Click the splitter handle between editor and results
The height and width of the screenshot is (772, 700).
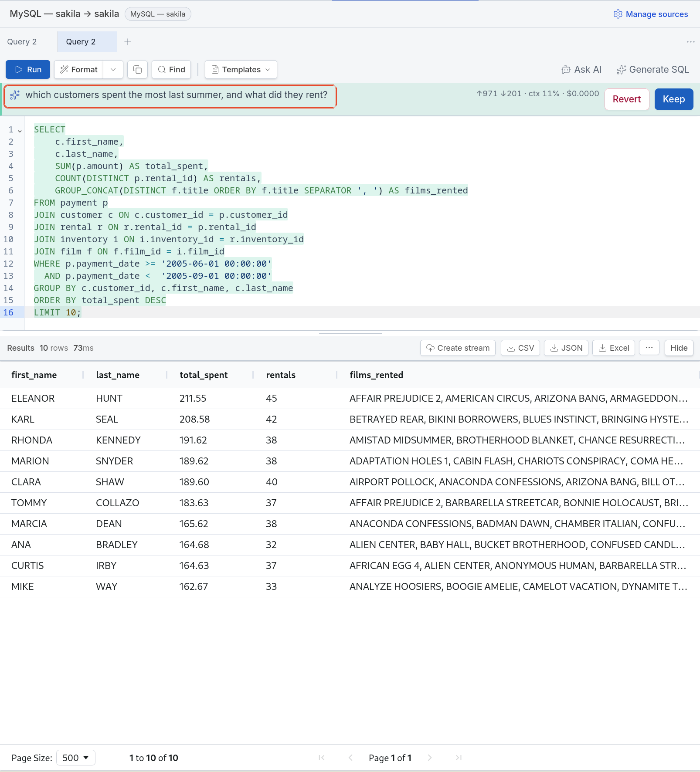pyautogui.click(x=350, y=333)
